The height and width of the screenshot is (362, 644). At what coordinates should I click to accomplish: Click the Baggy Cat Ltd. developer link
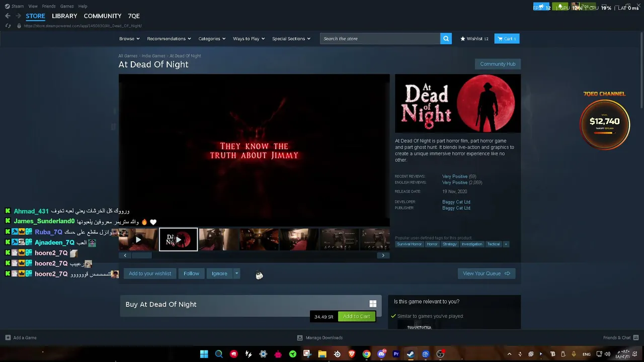[456, 202]
